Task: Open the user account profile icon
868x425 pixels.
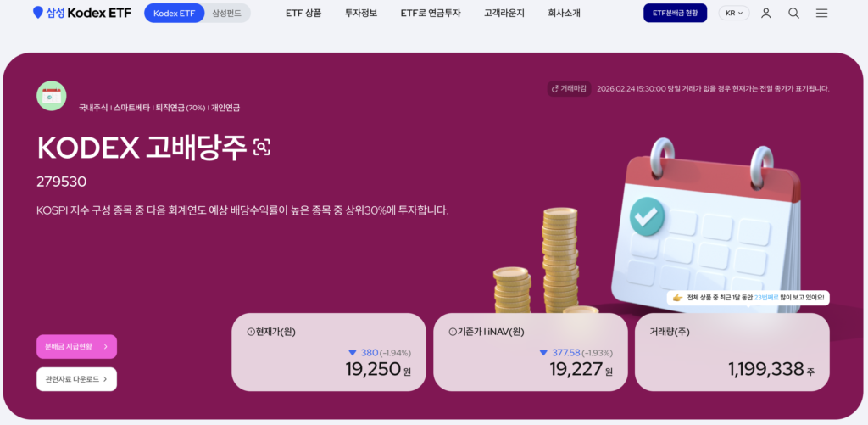Action: click(x=765, y=14)
